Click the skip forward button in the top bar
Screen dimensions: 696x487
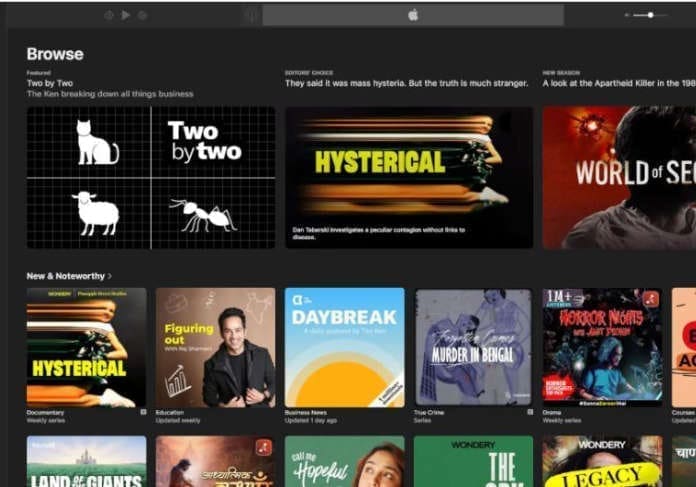[142, 16]
